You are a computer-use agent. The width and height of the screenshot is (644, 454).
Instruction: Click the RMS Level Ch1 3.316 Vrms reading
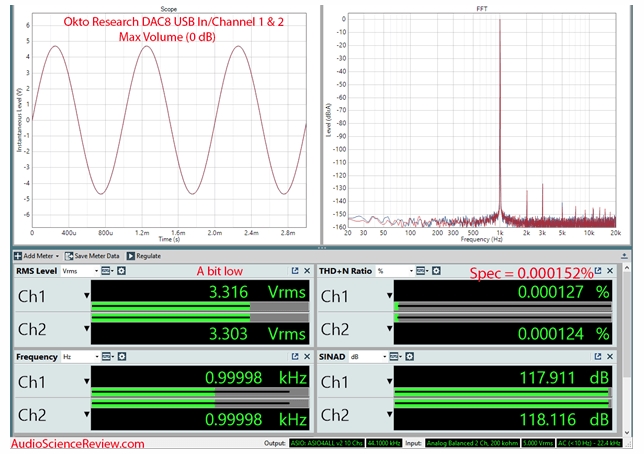click(x=258, y=292)
